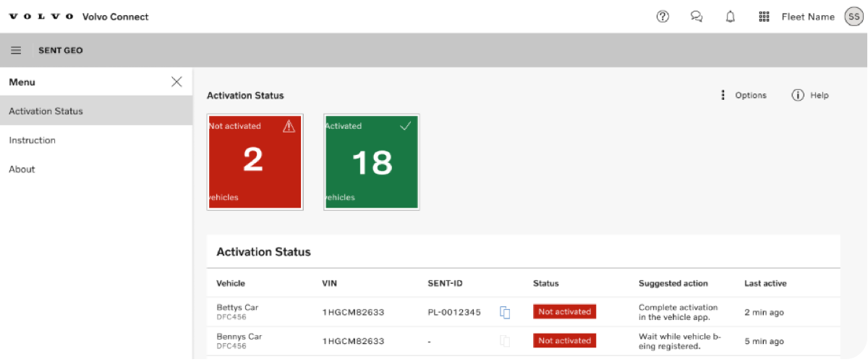Copy SENT-ID for Bettys Car
This screenshot has width=868, height=362.
coord(505,312)
